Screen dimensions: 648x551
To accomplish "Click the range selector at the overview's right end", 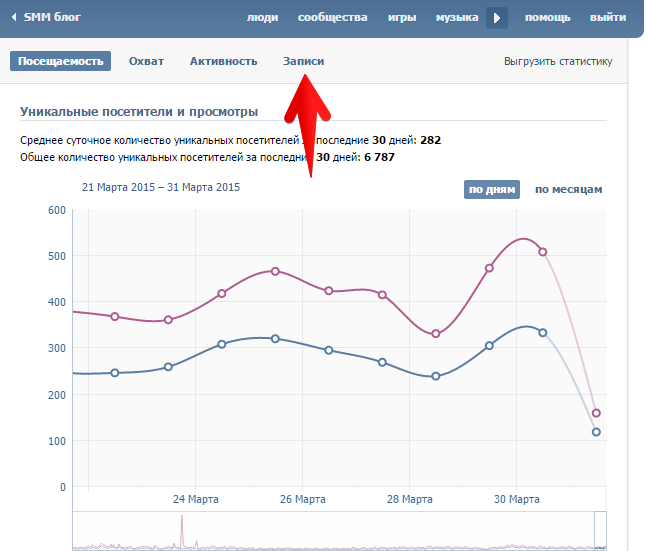I will (x=600, y=530).
